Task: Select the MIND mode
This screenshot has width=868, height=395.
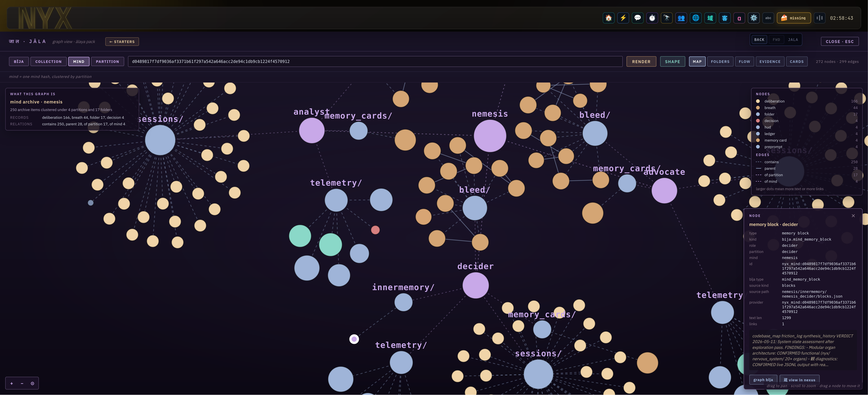Action: [x=79, y=62]
